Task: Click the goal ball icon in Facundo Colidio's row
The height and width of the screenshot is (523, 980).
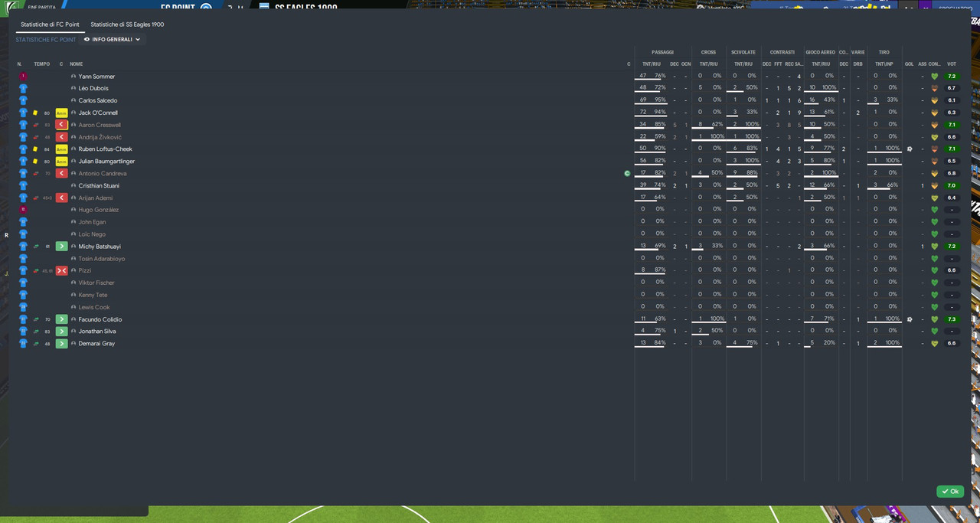Action: pos(910,319)
